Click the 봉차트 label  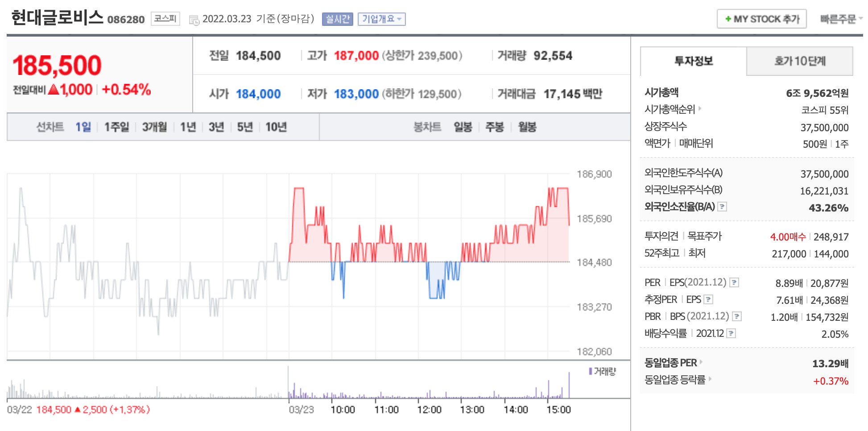427,127
